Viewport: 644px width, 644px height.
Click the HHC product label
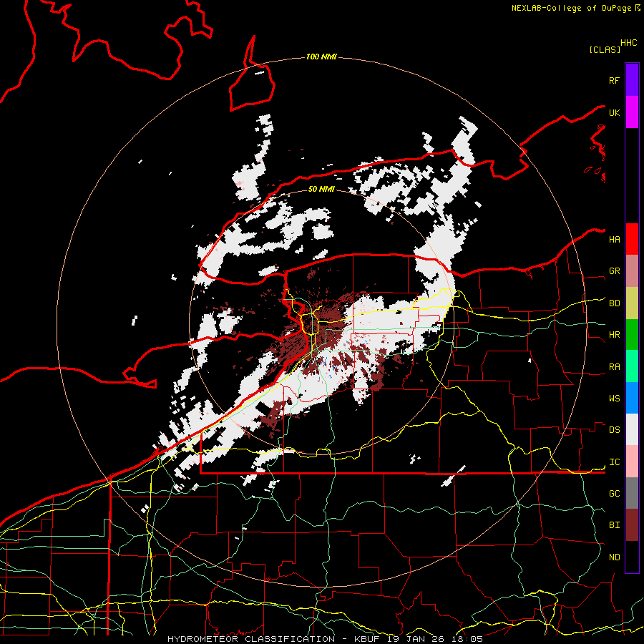(x=629, y=43)
